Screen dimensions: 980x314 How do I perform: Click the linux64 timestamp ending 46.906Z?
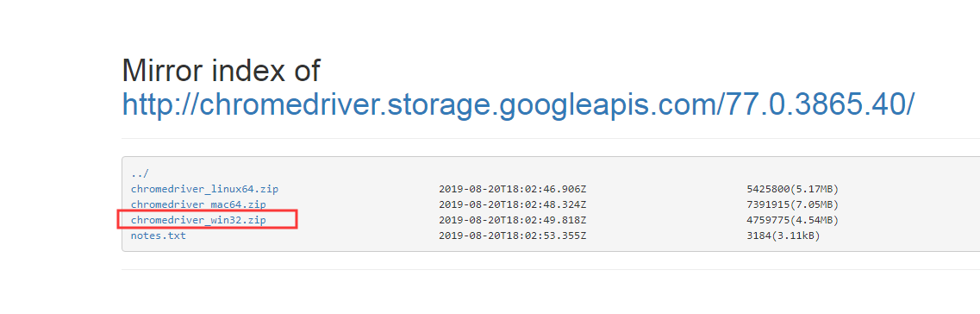pos(513,189)
